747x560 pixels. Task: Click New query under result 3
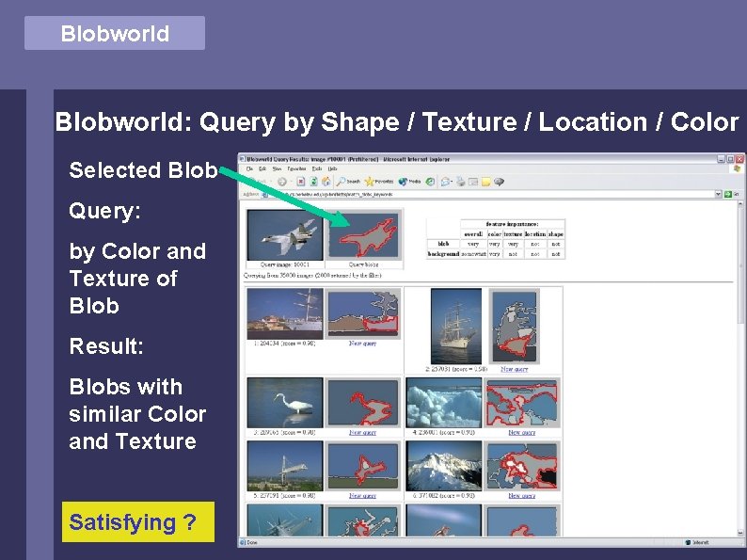[x=362, y=432]
